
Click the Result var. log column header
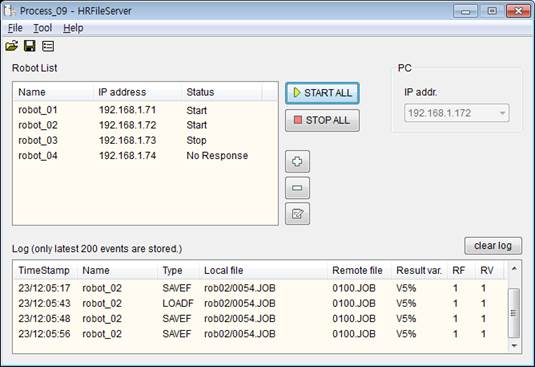(419, 270)
